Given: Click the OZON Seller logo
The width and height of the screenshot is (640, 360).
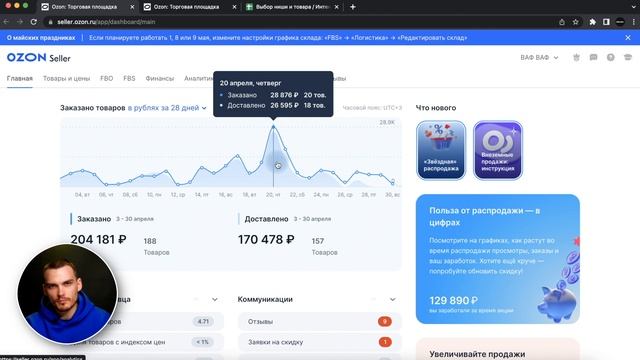Looking at the screenshot, I should [x=39, y=58].
